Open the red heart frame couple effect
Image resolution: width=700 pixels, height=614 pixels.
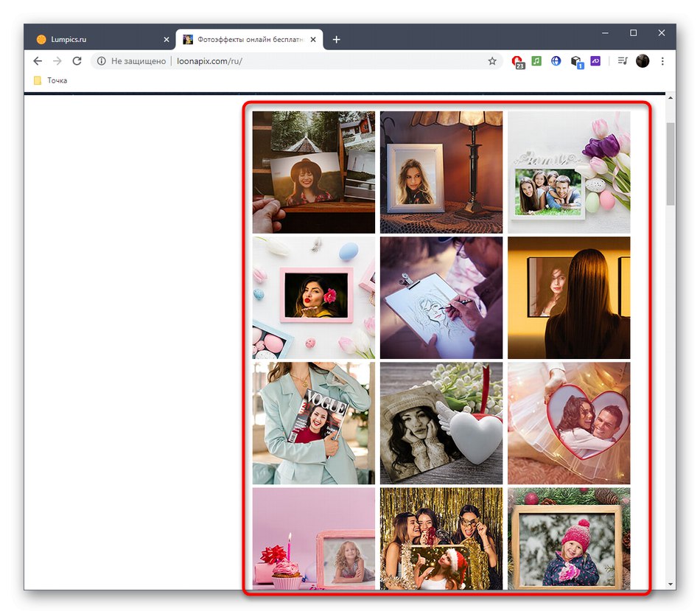coord(569,423)
